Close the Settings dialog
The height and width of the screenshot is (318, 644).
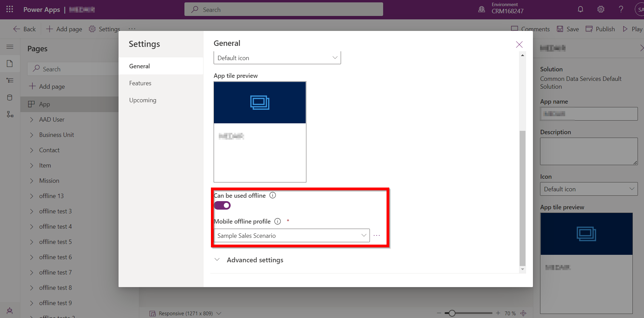click(519, 45)
